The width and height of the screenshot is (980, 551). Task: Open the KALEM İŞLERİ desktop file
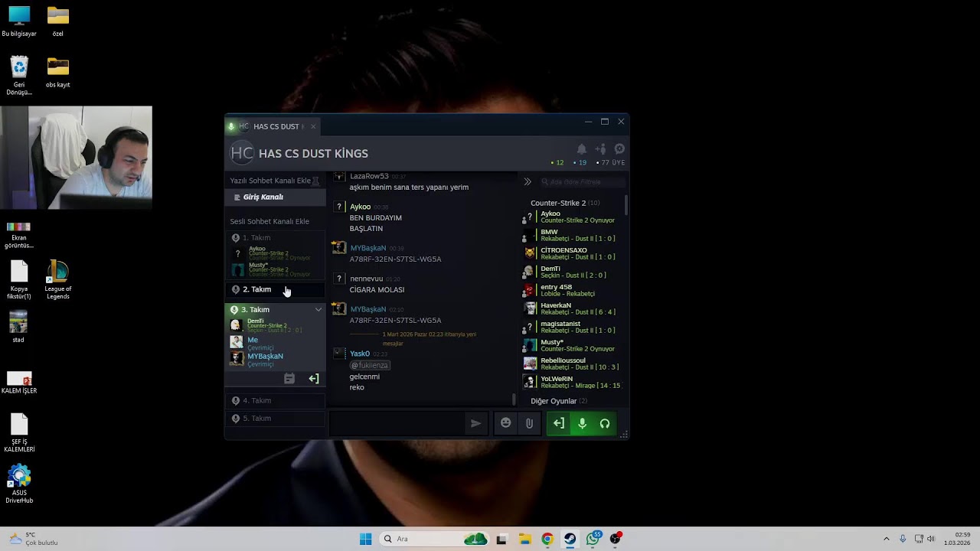pos(19,383)
